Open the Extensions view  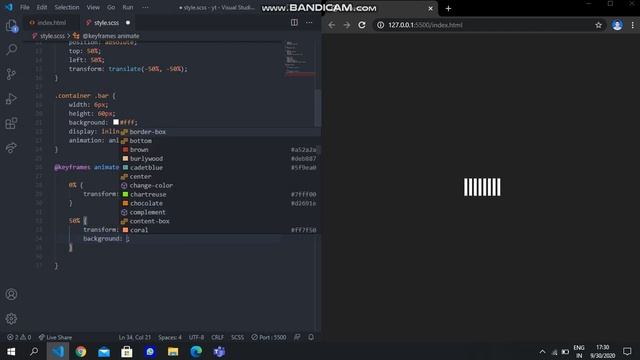(x=11, y=123)
